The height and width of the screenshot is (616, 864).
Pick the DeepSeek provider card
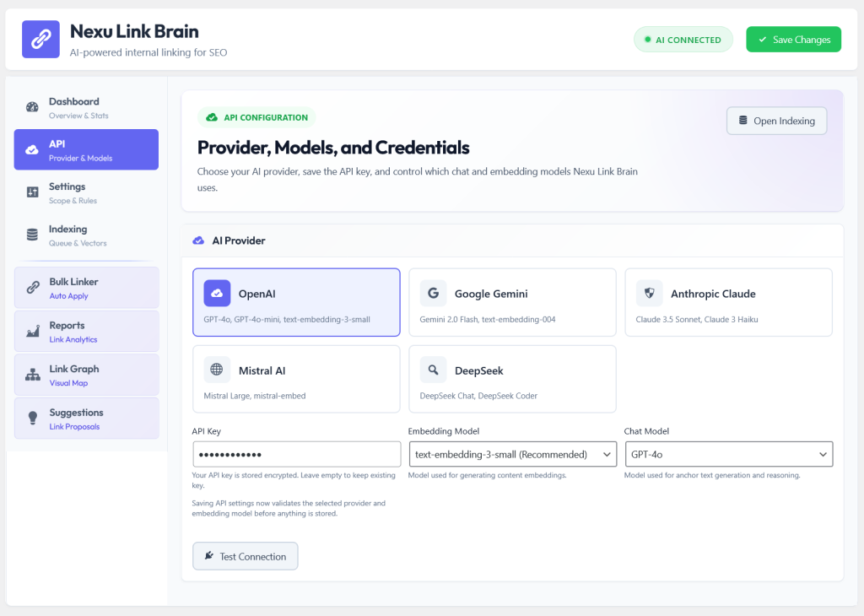(x=512, y=379)
